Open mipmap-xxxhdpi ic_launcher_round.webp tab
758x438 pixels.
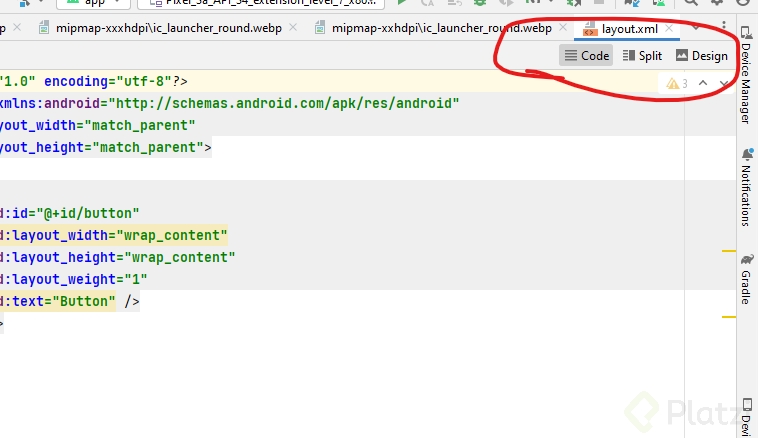tap(168, 28)
